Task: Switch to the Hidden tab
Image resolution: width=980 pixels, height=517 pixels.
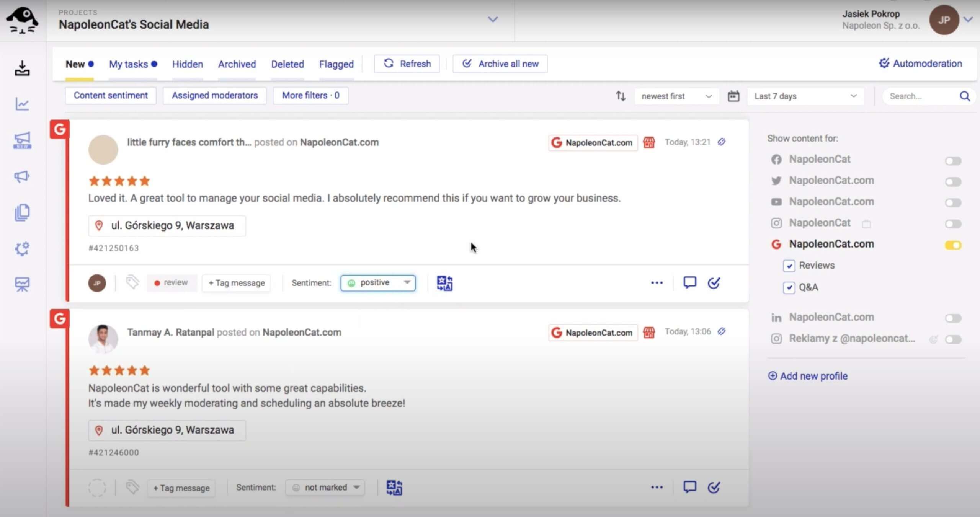Action: click(x=188, y=64)
